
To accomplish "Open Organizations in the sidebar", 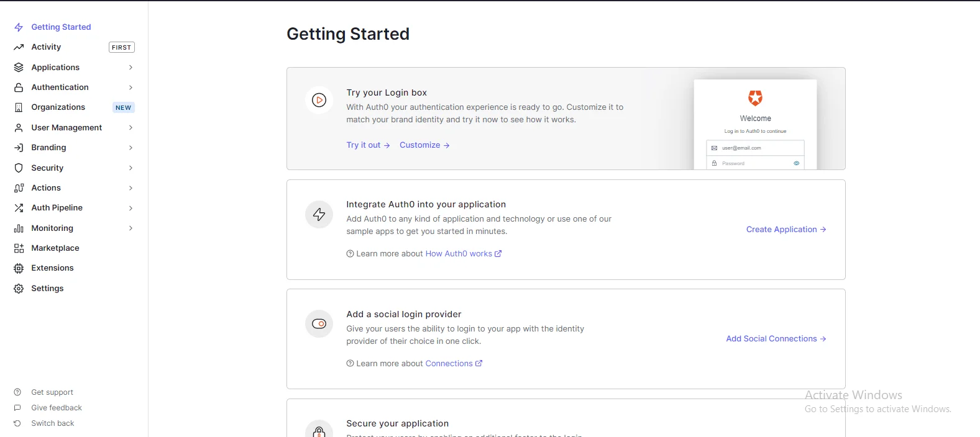I will (58, 107).
